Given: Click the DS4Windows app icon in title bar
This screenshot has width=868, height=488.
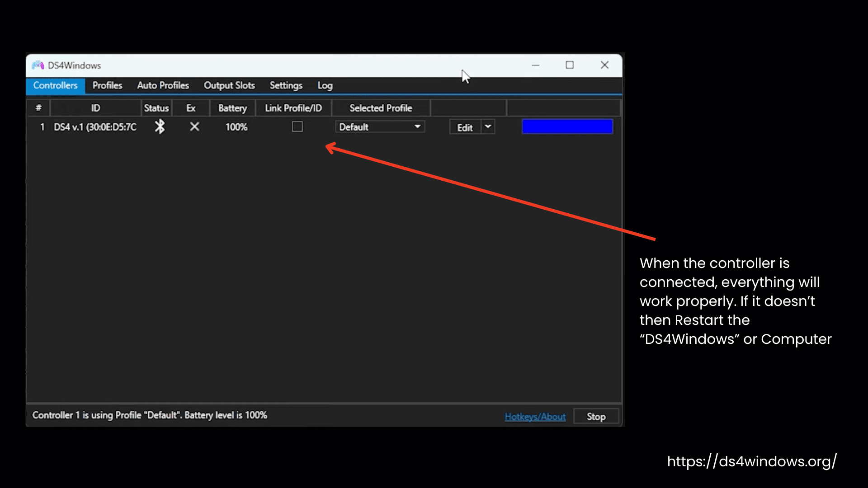Looking at the screenshot, I should (x=38, y=66).
